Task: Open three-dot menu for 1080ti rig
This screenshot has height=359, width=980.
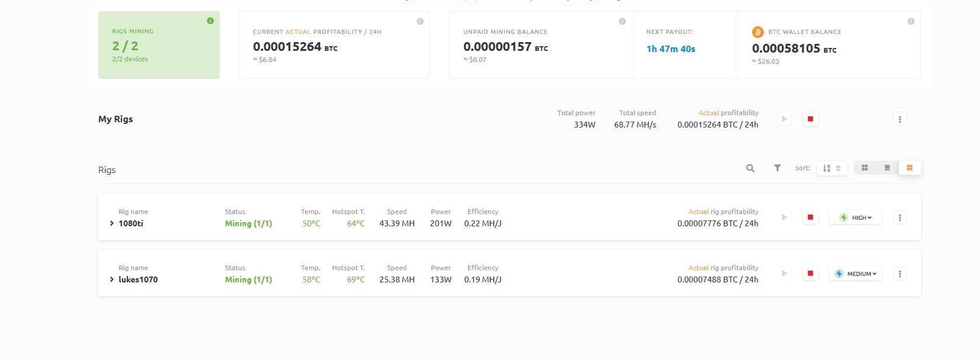Action: coord(900,218)
